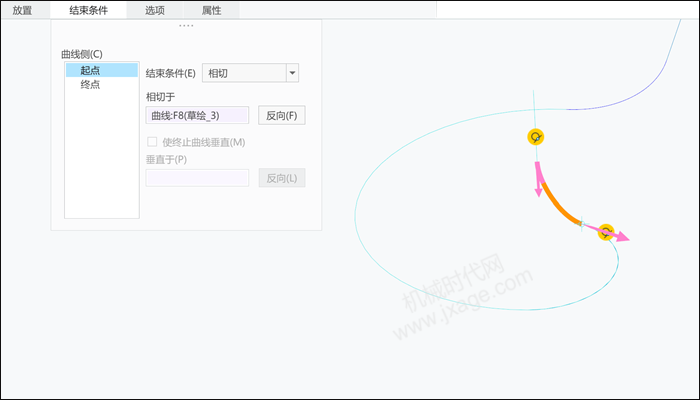This screenshot has height=400, width=700.
Task: Click the lower yellow endpoint handle
Action: (606, 232)
